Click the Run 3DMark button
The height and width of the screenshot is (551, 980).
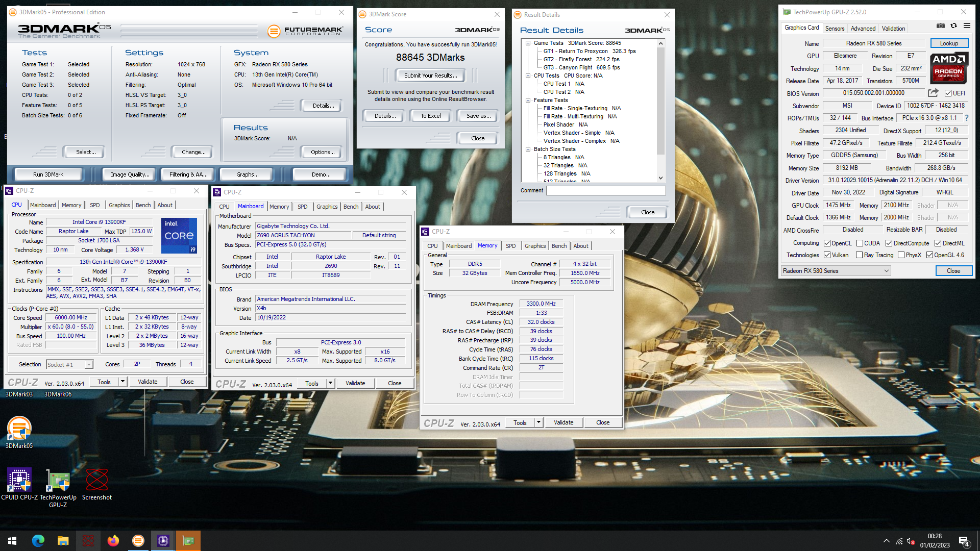(x=48, y=174)
